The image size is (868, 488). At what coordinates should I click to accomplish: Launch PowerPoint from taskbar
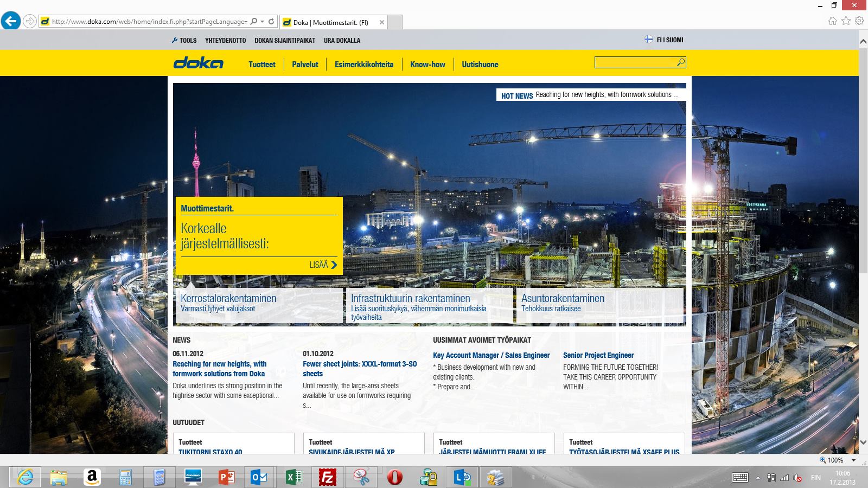(227, 477)
